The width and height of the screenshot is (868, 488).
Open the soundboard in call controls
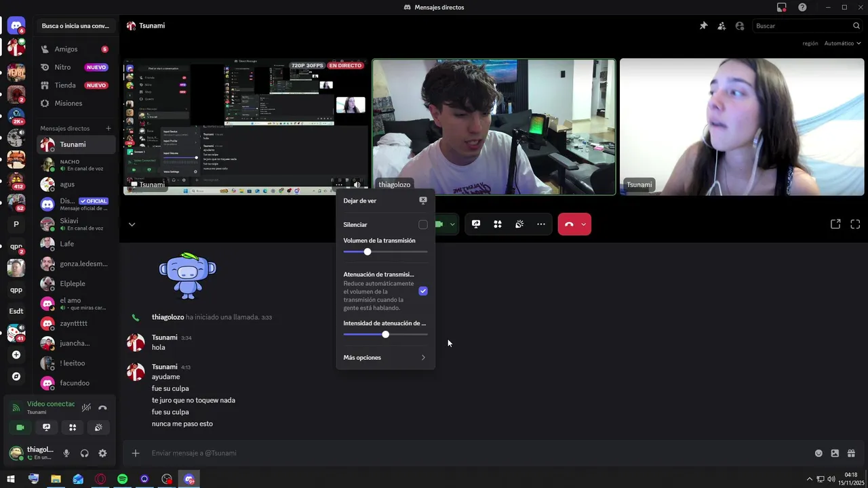[519, 224]
